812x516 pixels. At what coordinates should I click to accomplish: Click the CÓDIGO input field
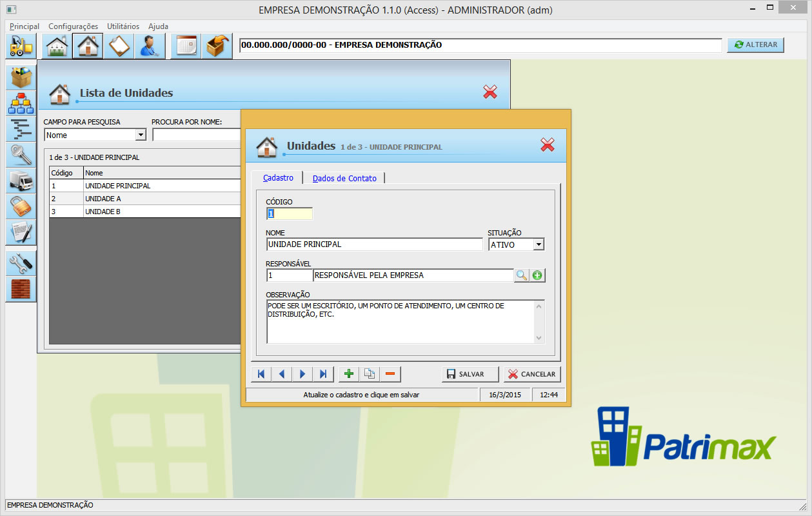[x=290, y=213]
